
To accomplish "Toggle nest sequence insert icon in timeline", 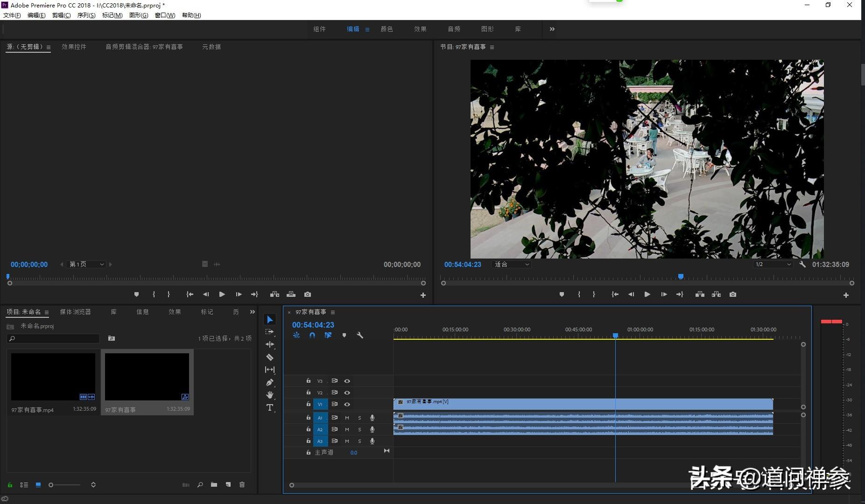I will (x=296, y=335).
